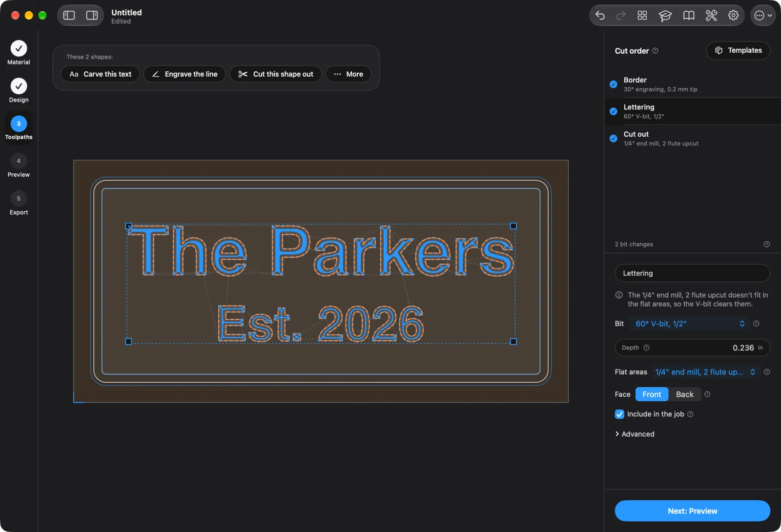Open Templates
This screenshot has width=781, height=532.
pyautogui.click(x=738, y=50)
